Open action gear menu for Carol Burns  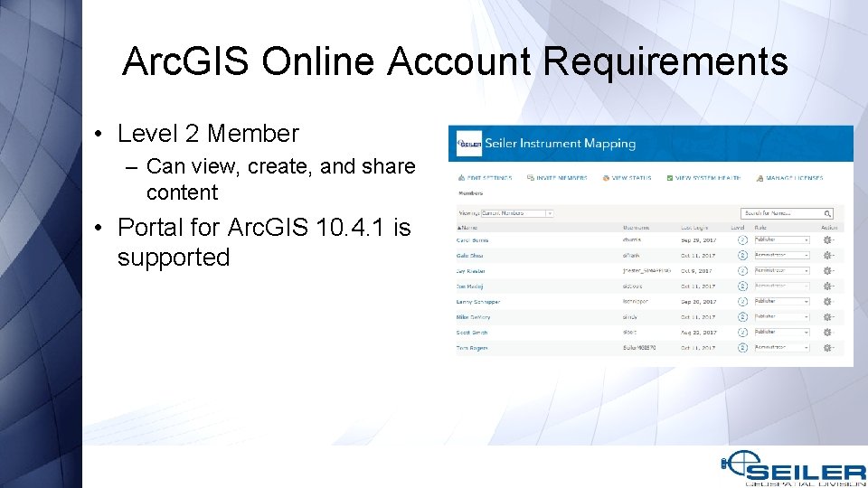tap(828, 240)
